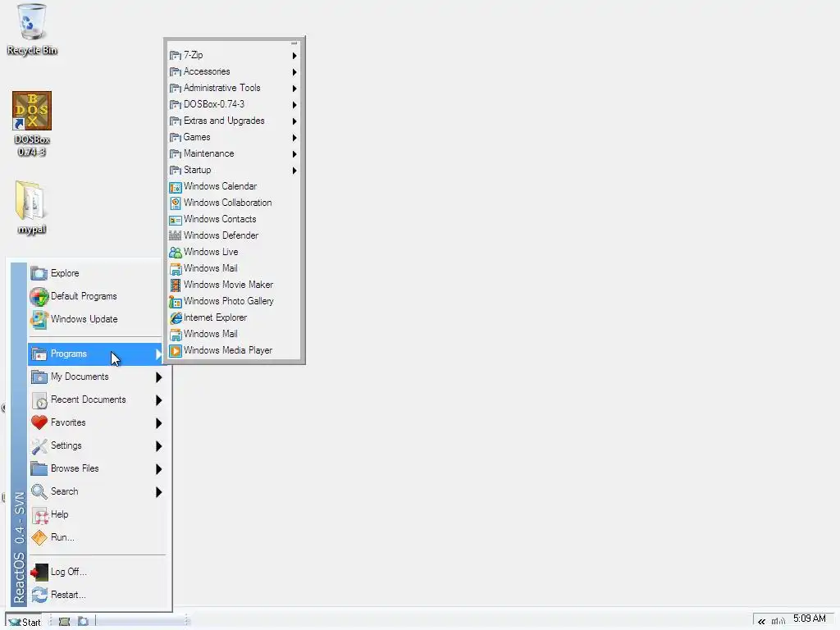
Task: Launch Windows Collaboration from Programs
Action: pos(234,203)
